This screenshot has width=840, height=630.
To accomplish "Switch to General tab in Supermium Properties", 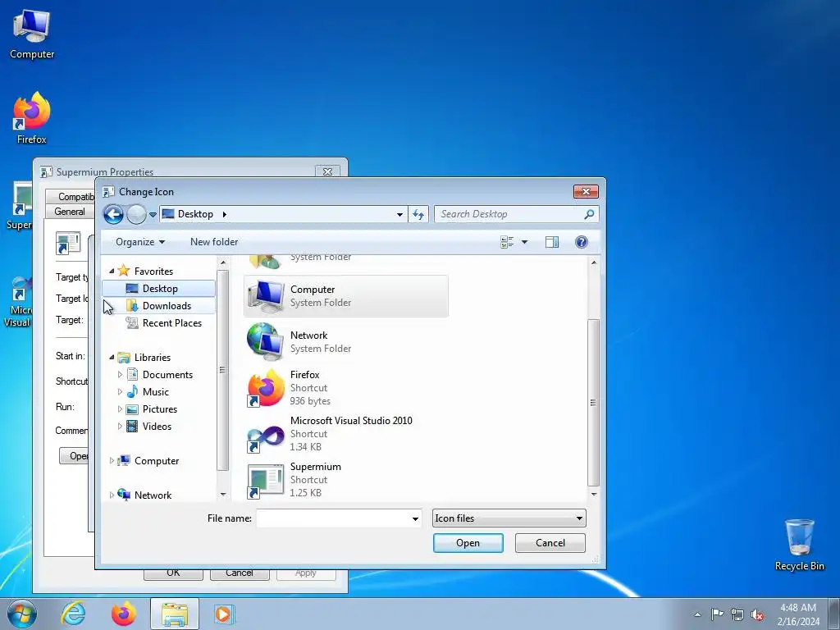I will pos(70,212).
